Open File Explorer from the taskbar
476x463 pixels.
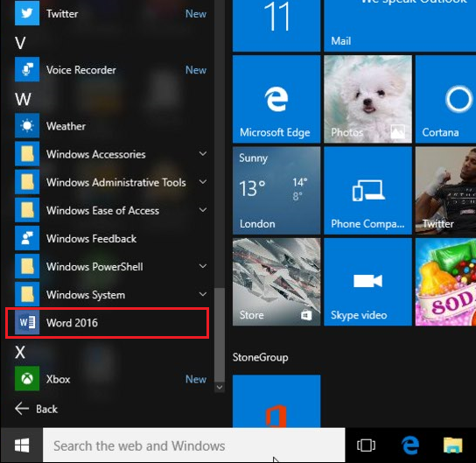(x=453, y=445)
